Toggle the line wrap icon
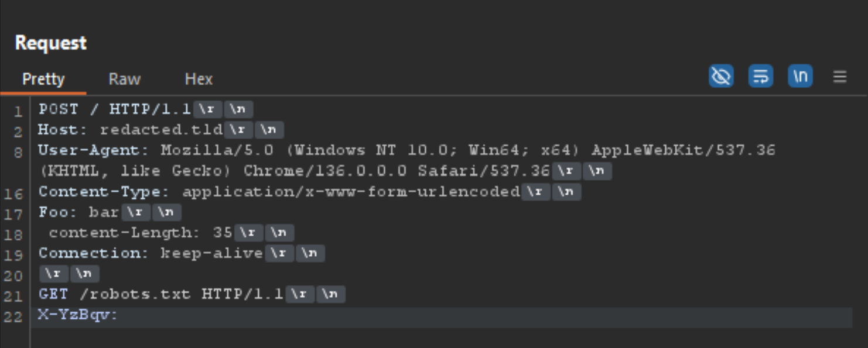The image size is (868, 348). click(760, 77)
